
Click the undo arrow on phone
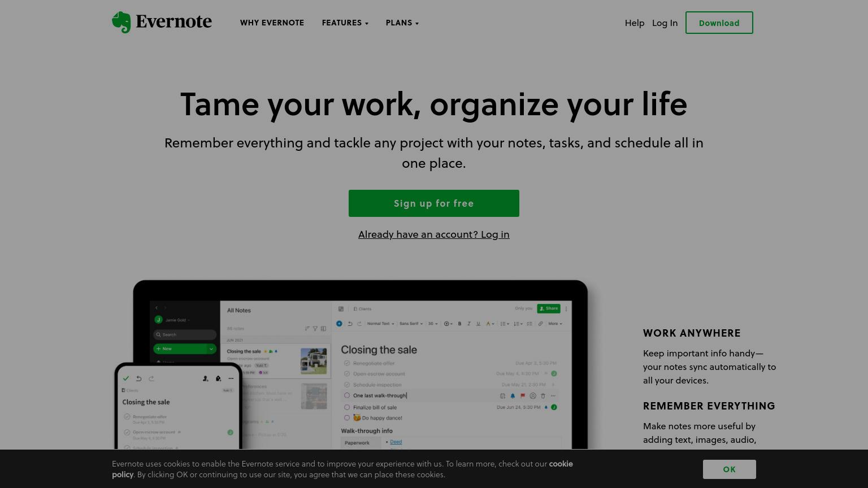click(138, 378)
